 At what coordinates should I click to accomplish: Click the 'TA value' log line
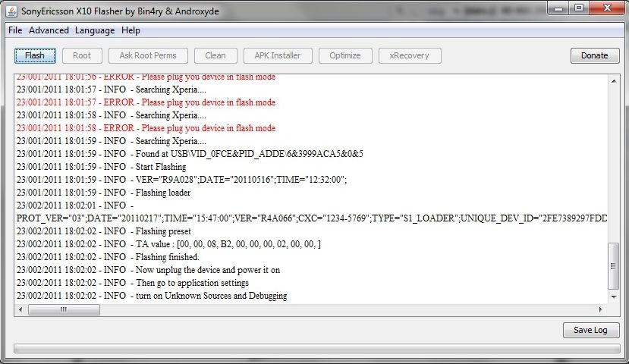pos(168,244)
